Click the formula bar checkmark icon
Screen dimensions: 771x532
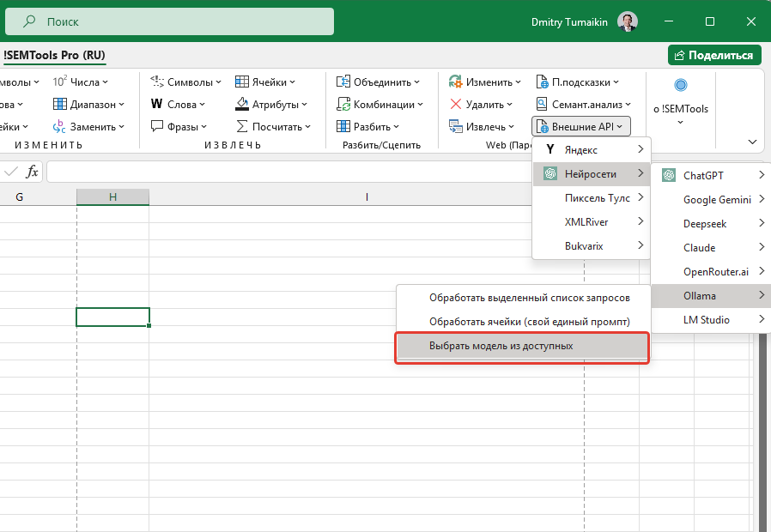[11, 172]
